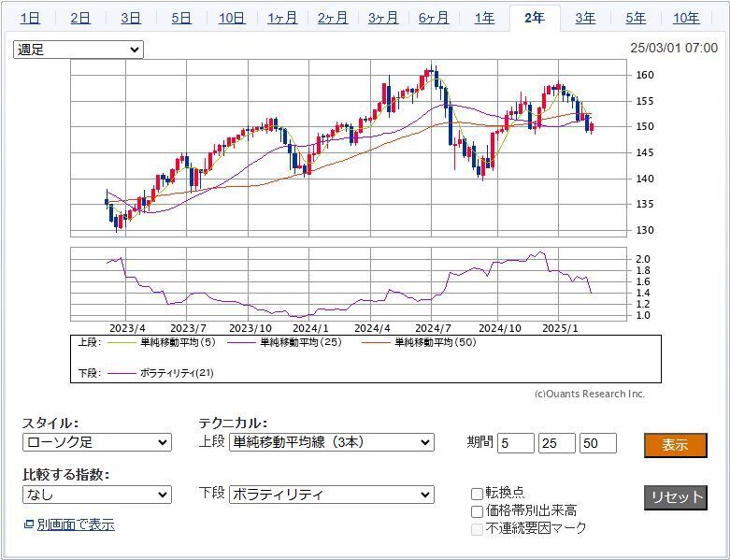Open the 下段 ボラティリティ dropdown

(332, 495)
